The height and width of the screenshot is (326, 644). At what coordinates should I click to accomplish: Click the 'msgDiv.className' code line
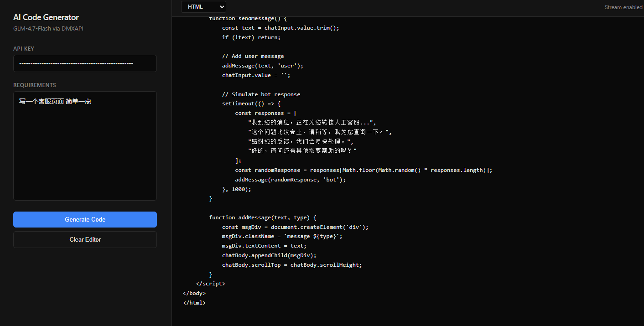pyautogui.click(x=282, y=237)
